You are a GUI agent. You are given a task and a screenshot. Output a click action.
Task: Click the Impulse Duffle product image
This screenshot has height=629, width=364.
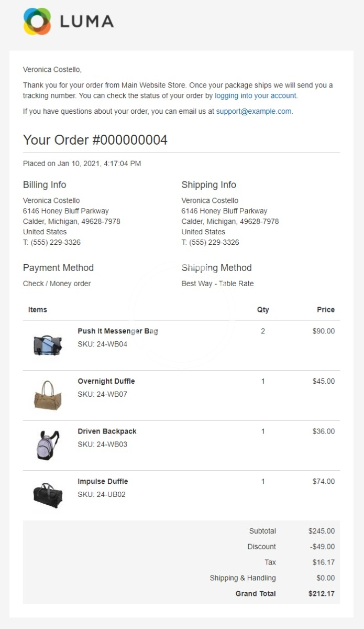[48, 495]
